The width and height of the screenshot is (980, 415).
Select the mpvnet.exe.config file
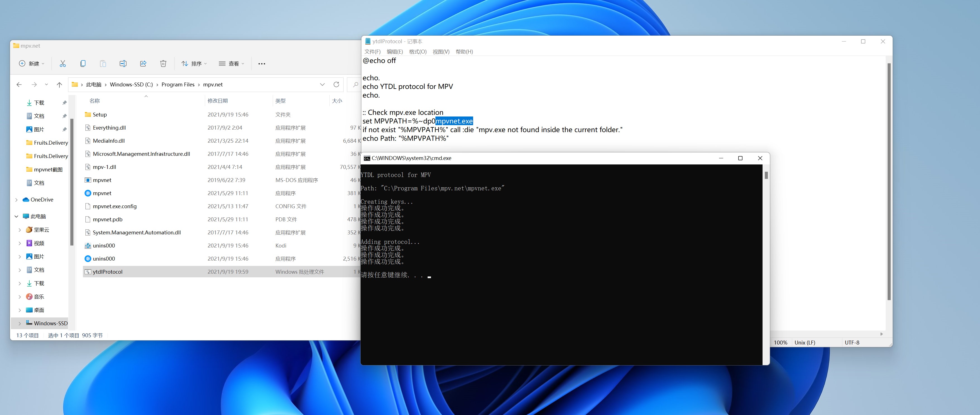114,206
